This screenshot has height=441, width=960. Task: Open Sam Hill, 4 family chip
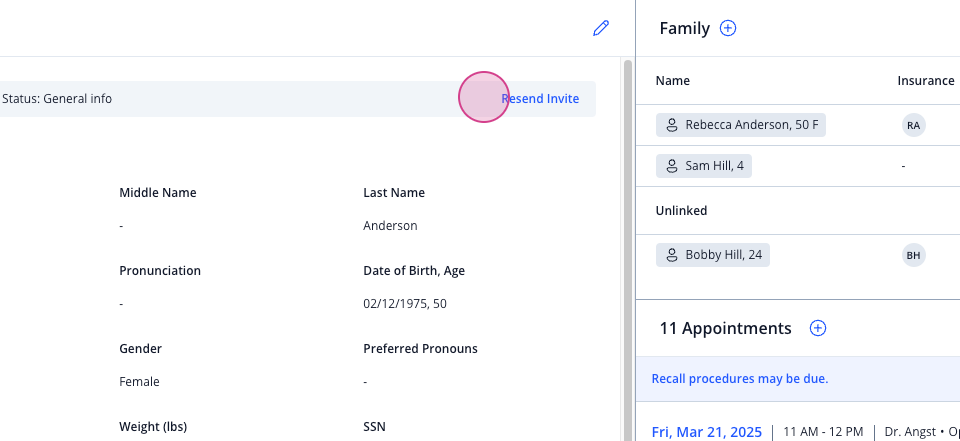click(x=703, y=166)
